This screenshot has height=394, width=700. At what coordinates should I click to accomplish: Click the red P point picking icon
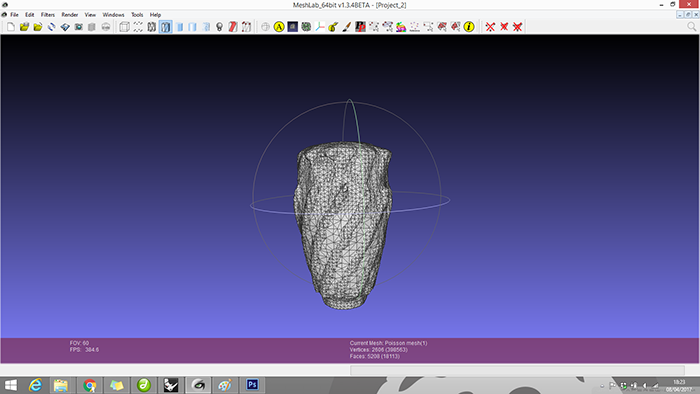point(360,27)
